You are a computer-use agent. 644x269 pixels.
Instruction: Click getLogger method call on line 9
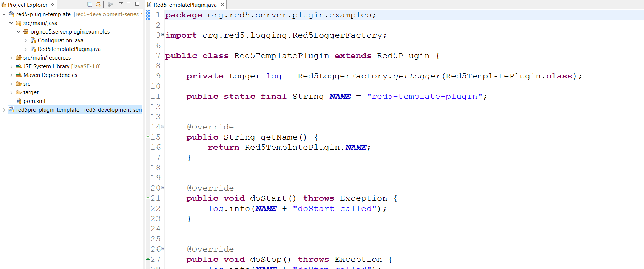(417, 76)
